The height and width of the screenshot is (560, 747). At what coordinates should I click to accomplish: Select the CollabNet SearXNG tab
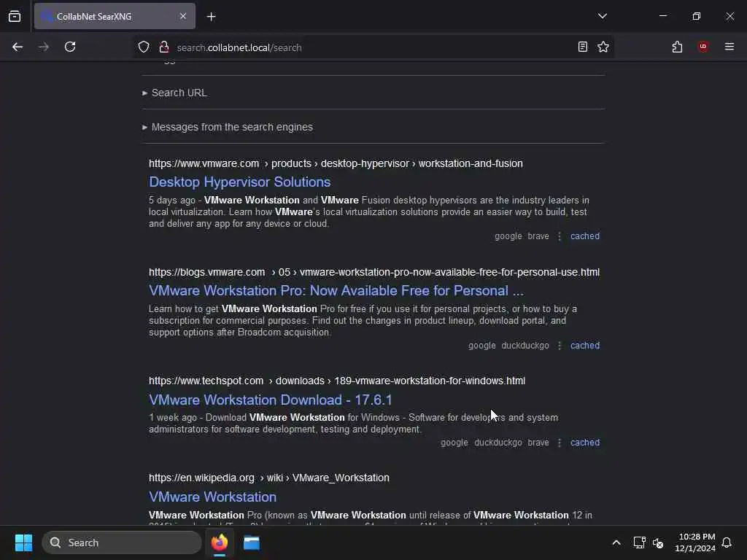115,16
